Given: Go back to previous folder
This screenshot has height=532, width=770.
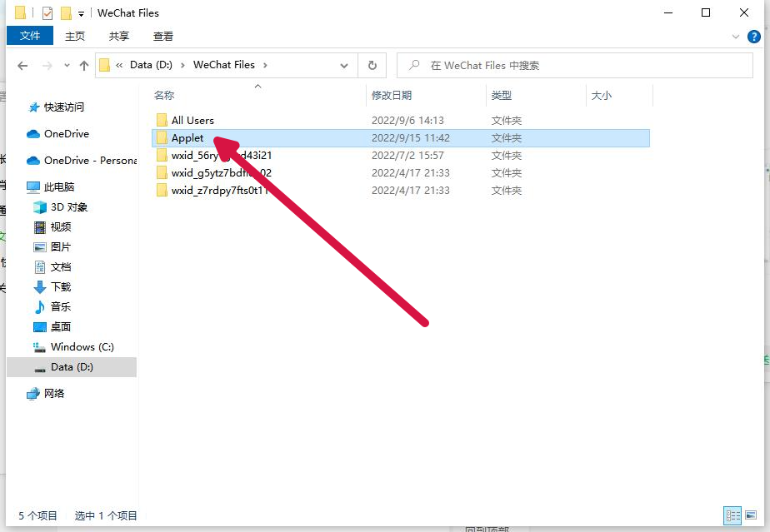Looking at the screenshot, I should point(22,65).
